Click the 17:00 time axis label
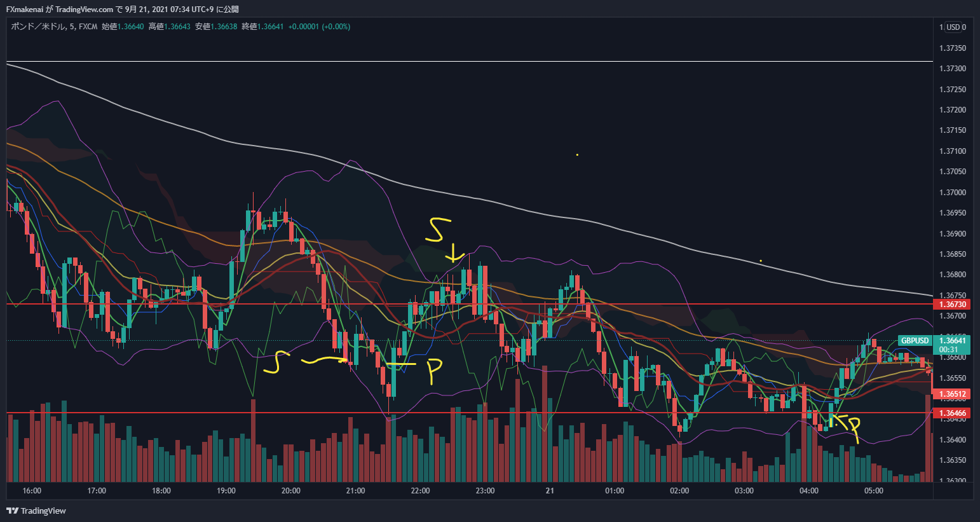 (x=97, y=491)
